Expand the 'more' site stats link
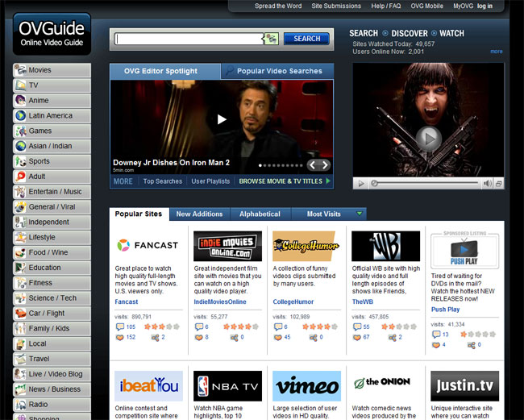This screenshot has height=420, width=524. [497, 52]
